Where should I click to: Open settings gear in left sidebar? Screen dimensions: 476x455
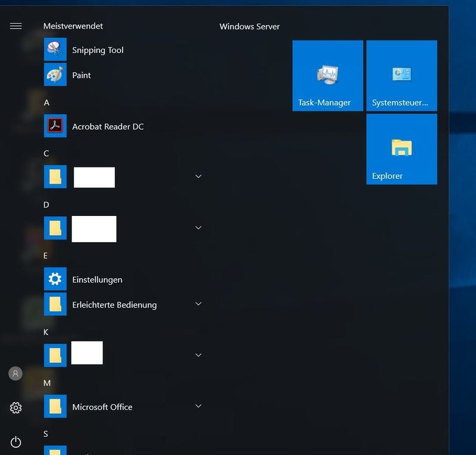pos(16,408)
